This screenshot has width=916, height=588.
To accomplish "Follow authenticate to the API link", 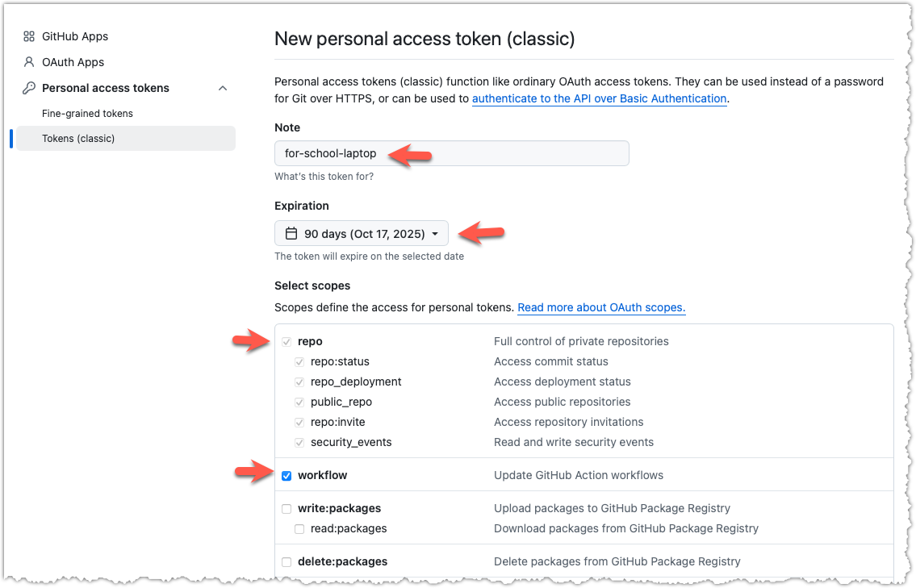I will 600,98.
